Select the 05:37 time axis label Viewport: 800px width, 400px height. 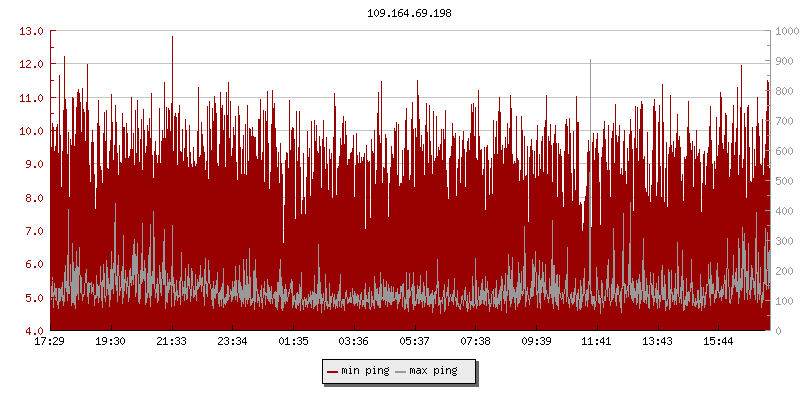tap(416, 341)
